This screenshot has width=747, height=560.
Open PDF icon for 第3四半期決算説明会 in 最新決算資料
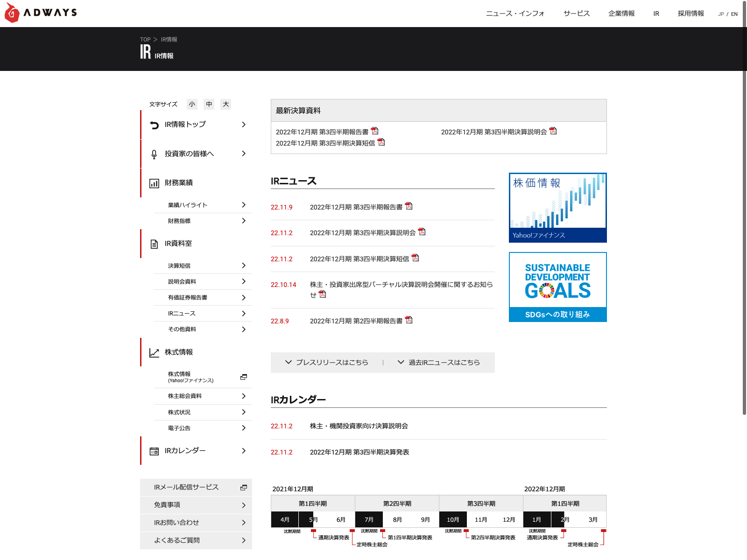pyautogui.click(x=553, y=131)
